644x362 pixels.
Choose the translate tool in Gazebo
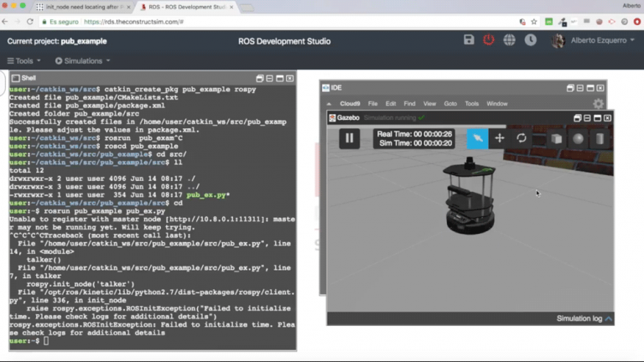tap(500, 138)
